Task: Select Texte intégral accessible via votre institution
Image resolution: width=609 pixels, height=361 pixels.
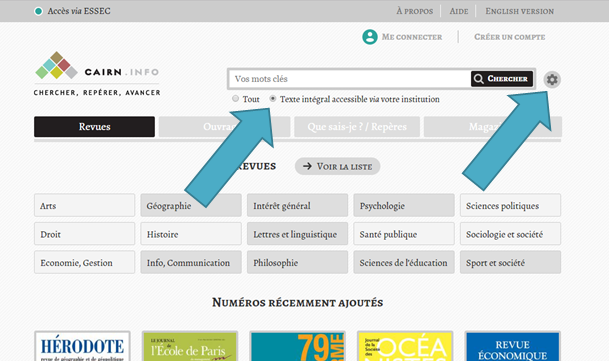Action: (x=273, y=99)
